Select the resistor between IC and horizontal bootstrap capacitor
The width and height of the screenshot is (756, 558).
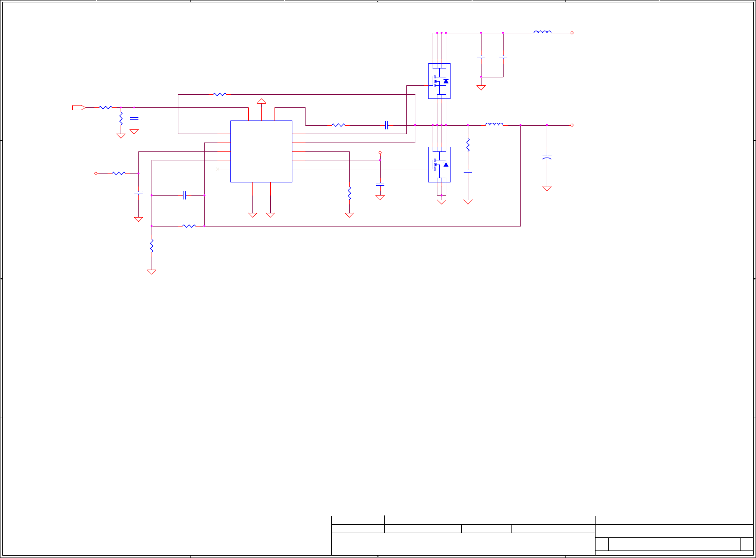pos(338,125)
